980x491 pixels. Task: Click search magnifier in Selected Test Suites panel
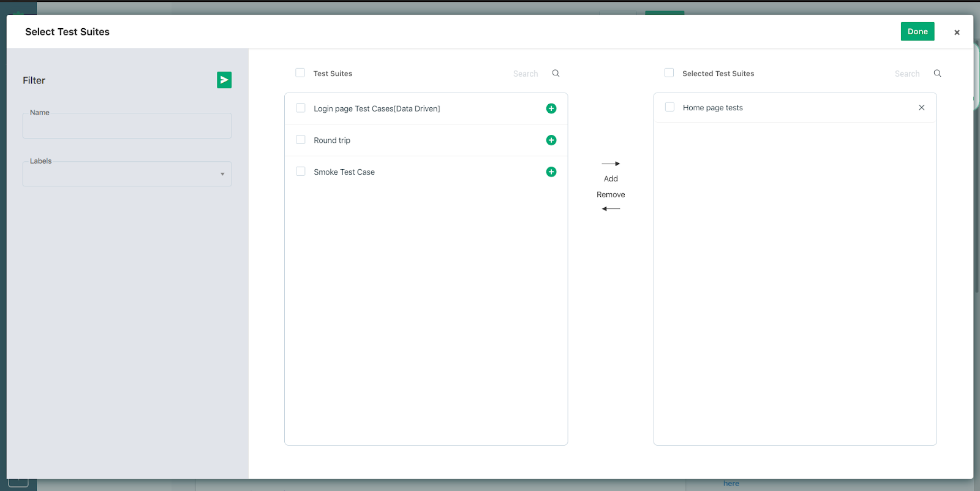tap(937, 74)
